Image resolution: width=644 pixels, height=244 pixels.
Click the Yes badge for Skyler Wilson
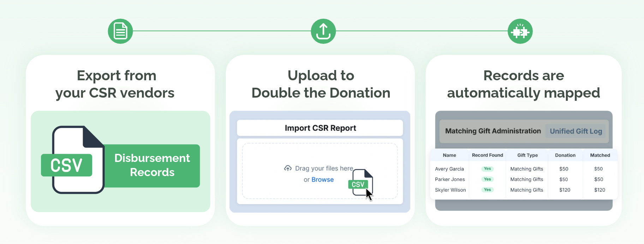point(487,190)
